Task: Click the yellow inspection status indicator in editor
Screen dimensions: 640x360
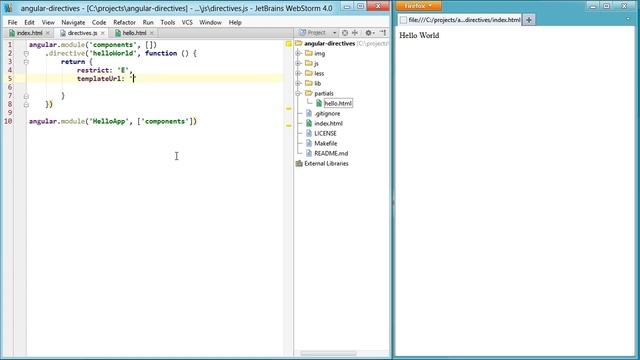Action: pyautogui.click(x=289, y=43)
